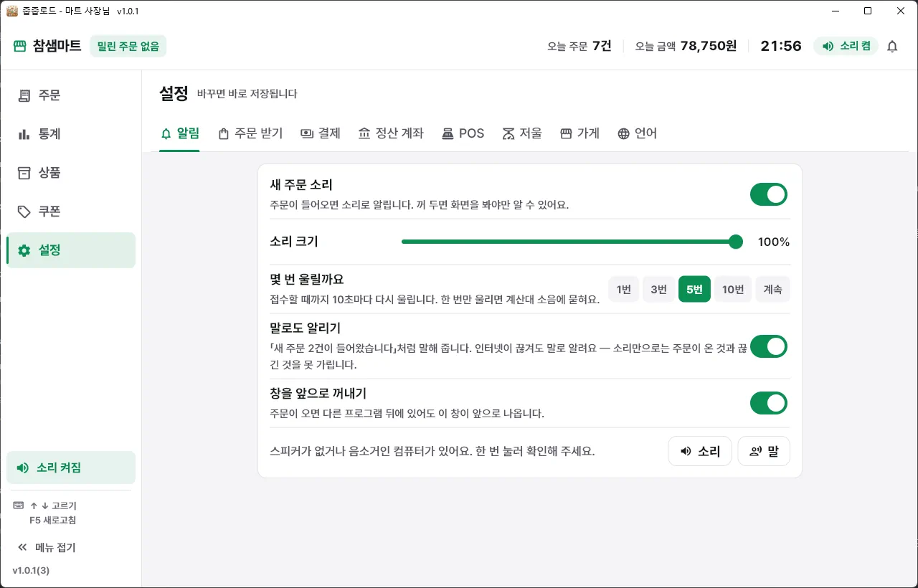Open notifications bell in the header
The width and height of the screenshot is (918, 588).
pos(892,46)
